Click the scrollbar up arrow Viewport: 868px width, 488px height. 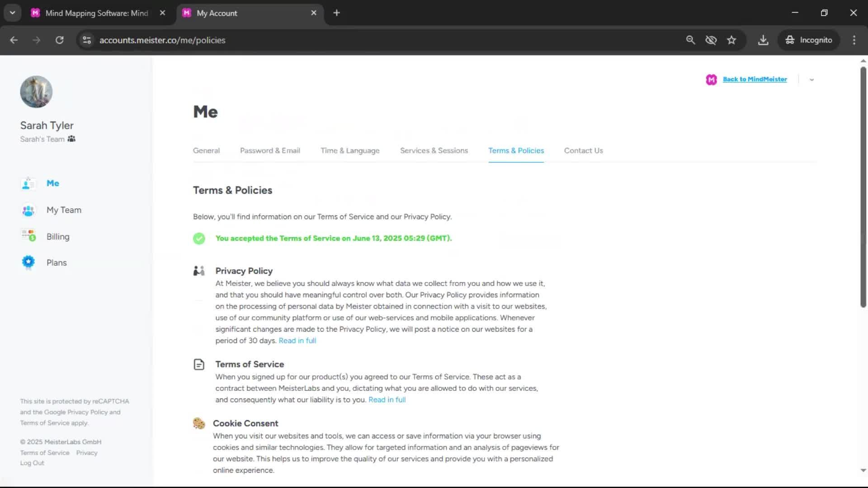863,61
